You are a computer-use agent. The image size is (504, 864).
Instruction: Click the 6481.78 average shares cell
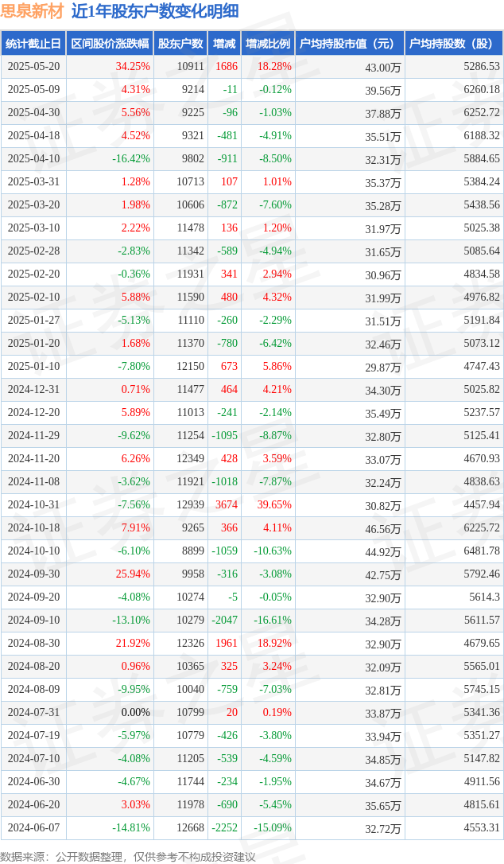482,551
